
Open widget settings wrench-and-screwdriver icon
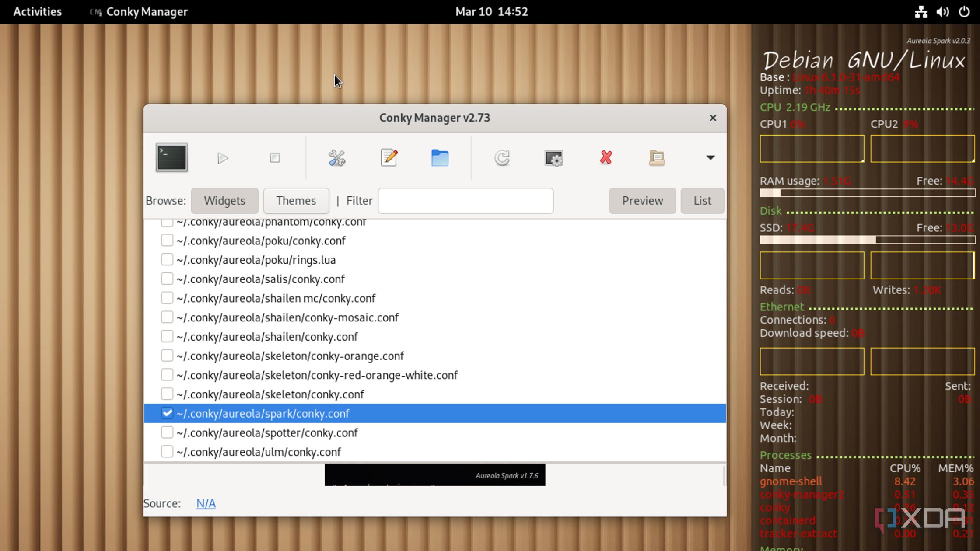(x=337, y=158)
